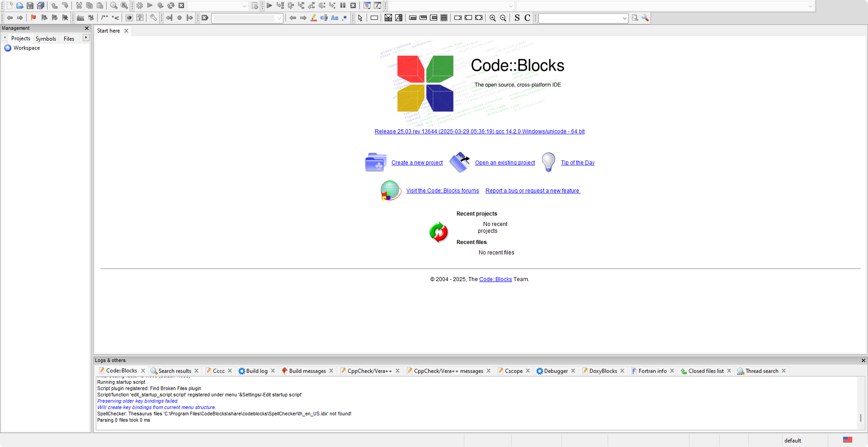Click the Run play icon in build toolbar
This screenshot has height=447, width=868.
150,5
